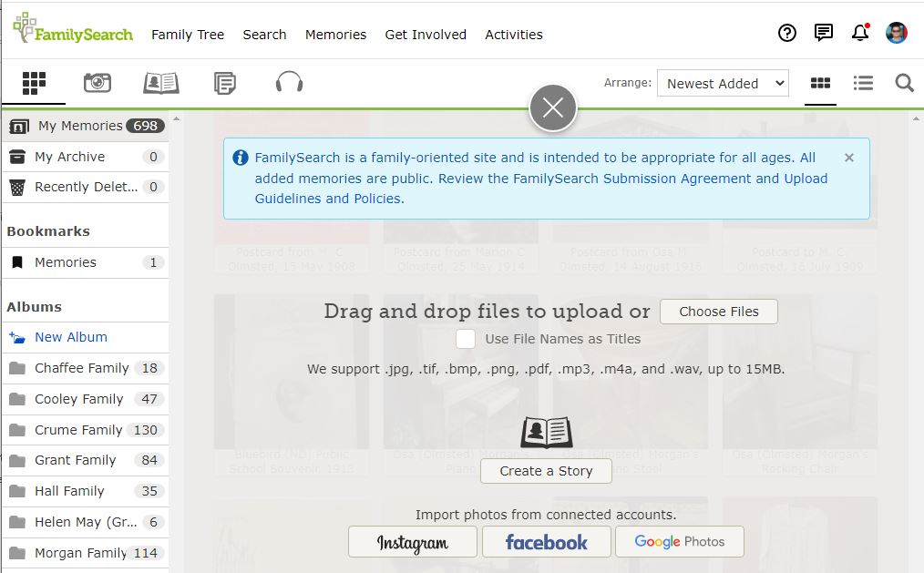This screenshot has height=573, width=924.
Task: Open the Helen May album
Action: [85, 522]
